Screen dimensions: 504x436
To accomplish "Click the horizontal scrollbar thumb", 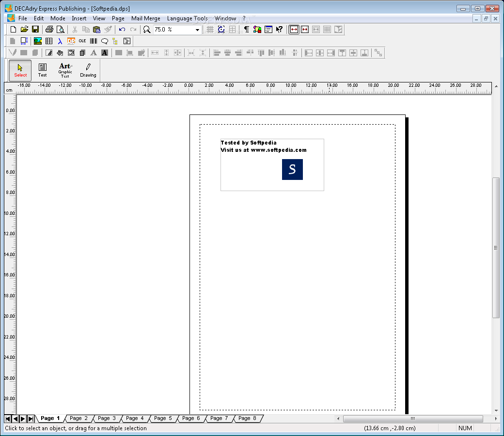I will tap(413, 419).
